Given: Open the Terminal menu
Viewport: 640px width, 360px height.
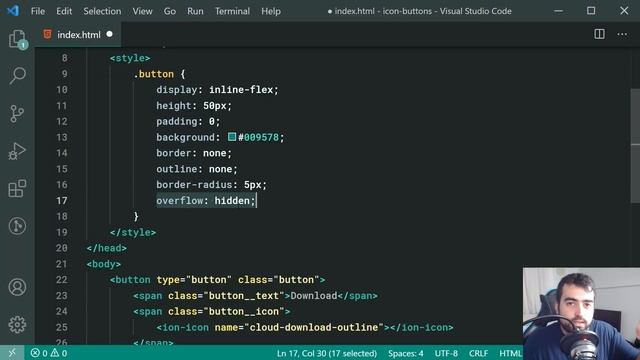Looking at the screenshot, I should 232,11.
